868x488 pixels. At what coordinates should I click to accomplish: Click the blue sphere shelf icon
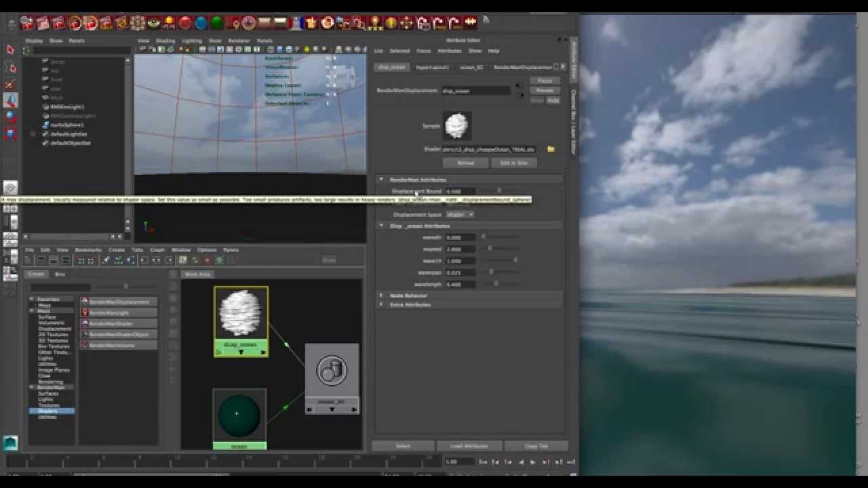[x=201, y=22]
